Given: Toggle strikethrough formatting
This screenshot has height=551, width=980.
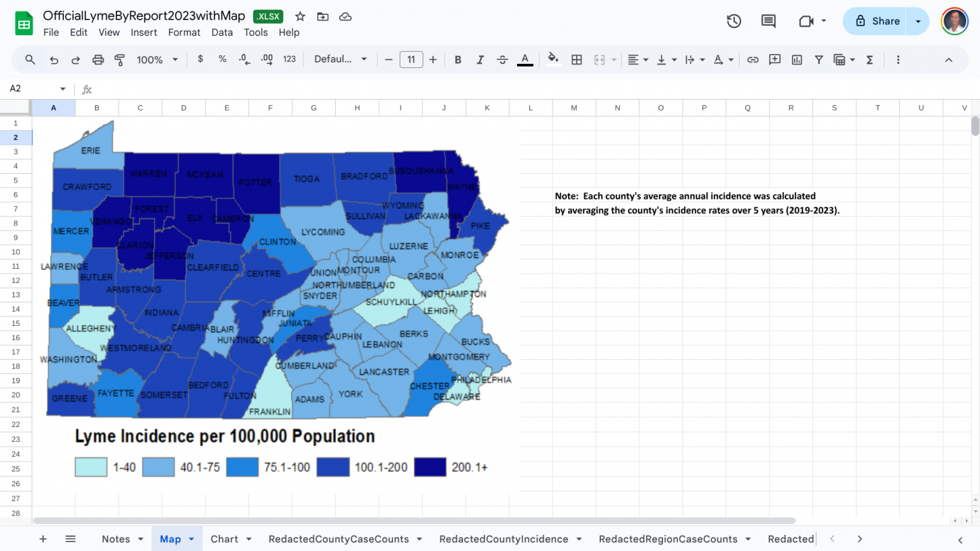Looking at the screenshot, I should 502,59.
